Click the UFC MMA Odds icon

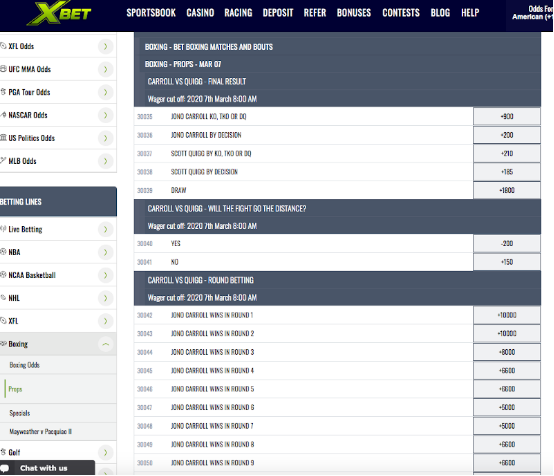pyautogui.click(x=3, y=69)
